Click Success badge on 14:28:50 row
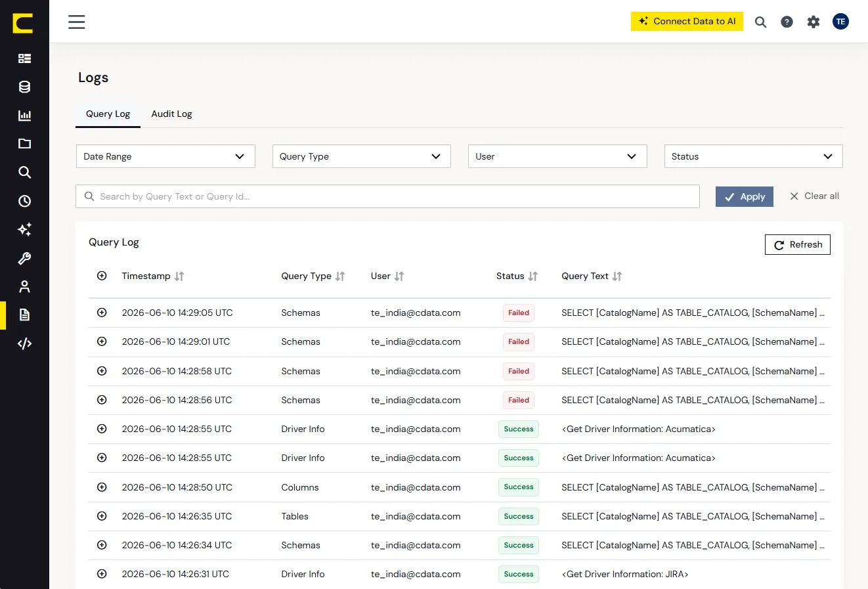The image size is (868, 589). [519, 487]
